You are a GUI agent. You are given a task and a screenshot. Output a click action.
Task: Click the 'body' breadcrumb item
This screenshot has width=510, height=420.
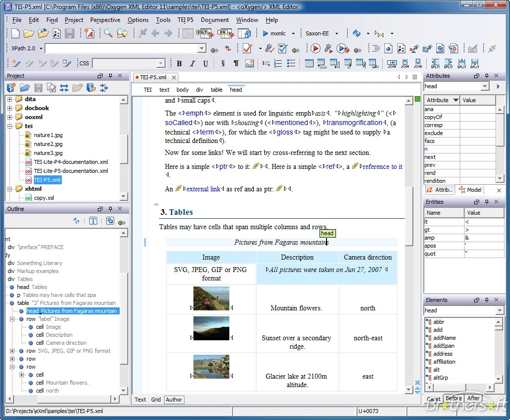point(182,90)
